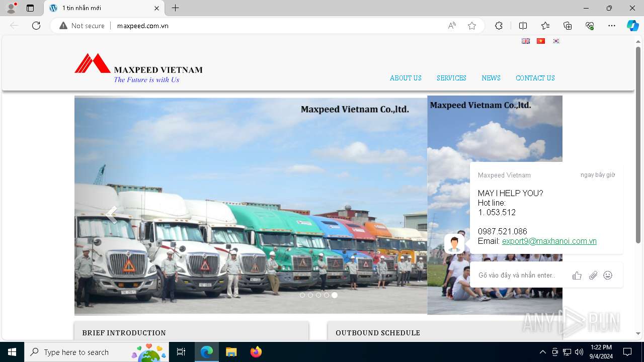
Task: Attach a file in chat
Action: 593,276
